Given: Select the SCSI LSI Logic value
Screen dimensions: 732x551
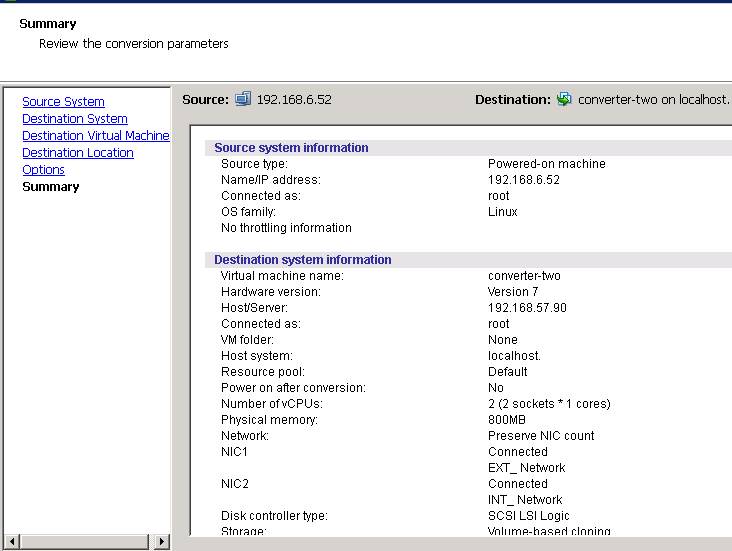Looking at the screenshot, I should [x=528, y=516].
